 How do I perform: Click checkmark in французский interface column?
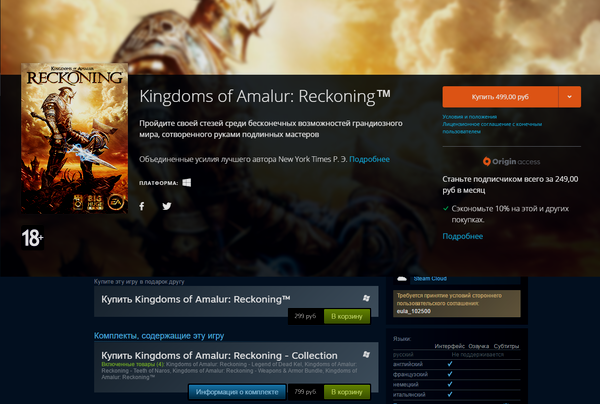[x=450, y=374]
